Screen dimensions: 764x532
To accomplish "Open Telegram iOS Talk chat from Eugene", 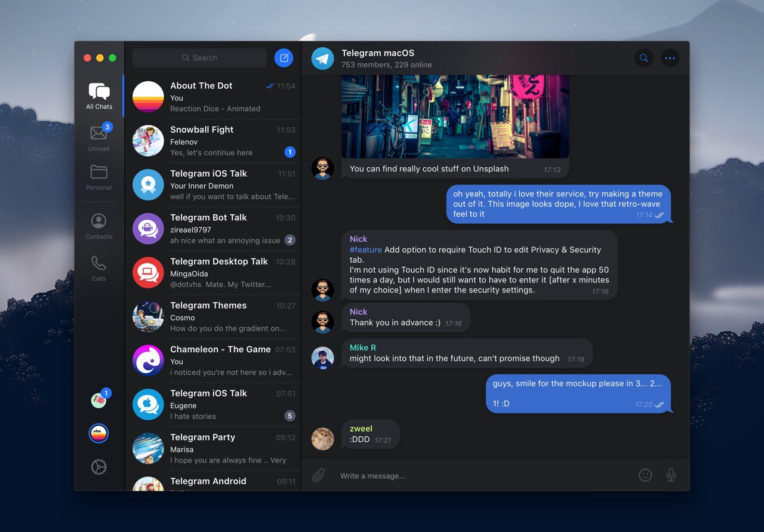I will pos(213,404).
